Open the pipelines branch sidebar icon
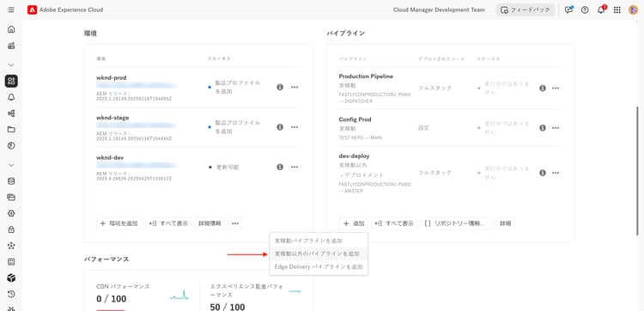The width and height of the screenshot is (644, 311). [11, 113]
